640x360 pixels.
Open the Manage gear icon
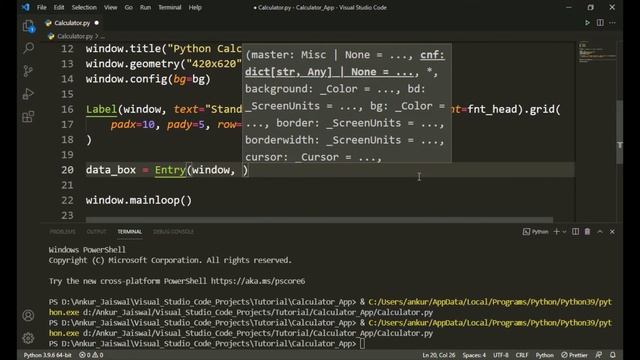coord(28,338)
